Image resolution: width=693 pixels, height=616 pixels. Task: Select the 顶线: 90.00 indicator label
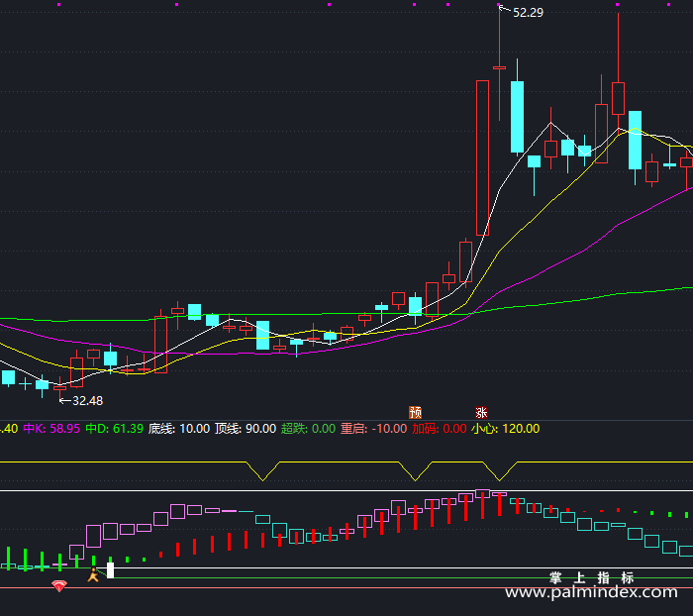coord(246,429)
